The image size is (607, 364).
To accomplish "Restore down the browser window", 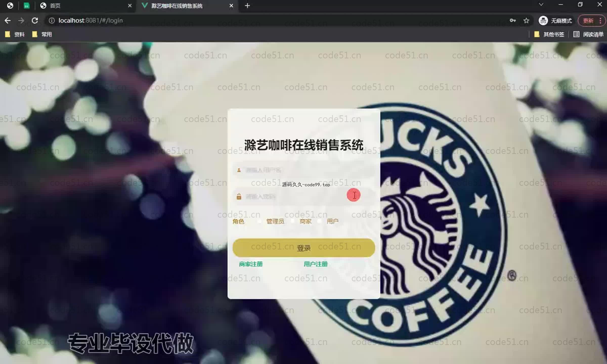I will pyautogui.click(x=580, y=5).
